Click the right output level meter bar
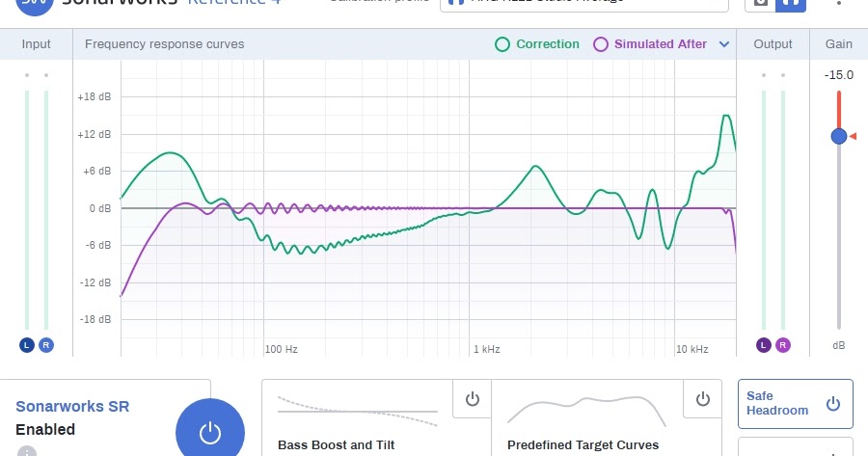The image size is (868, 456). pos(783,210)
